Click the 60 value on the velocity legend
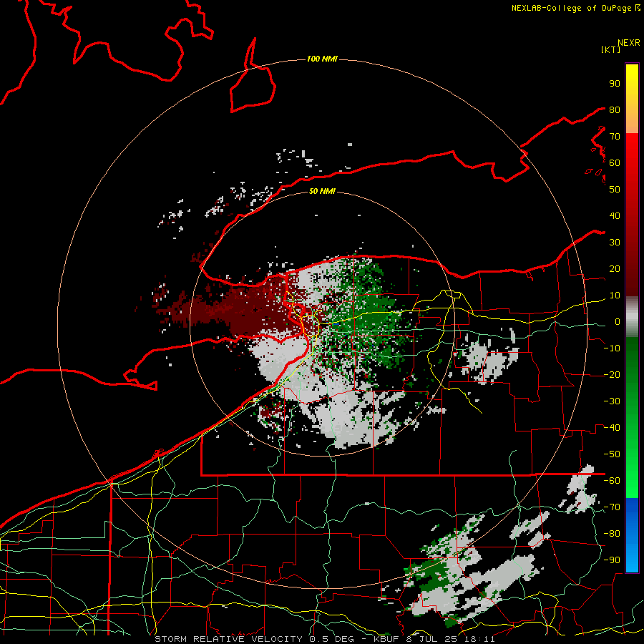This screenshot has width=644, height=644. point(615,162)
